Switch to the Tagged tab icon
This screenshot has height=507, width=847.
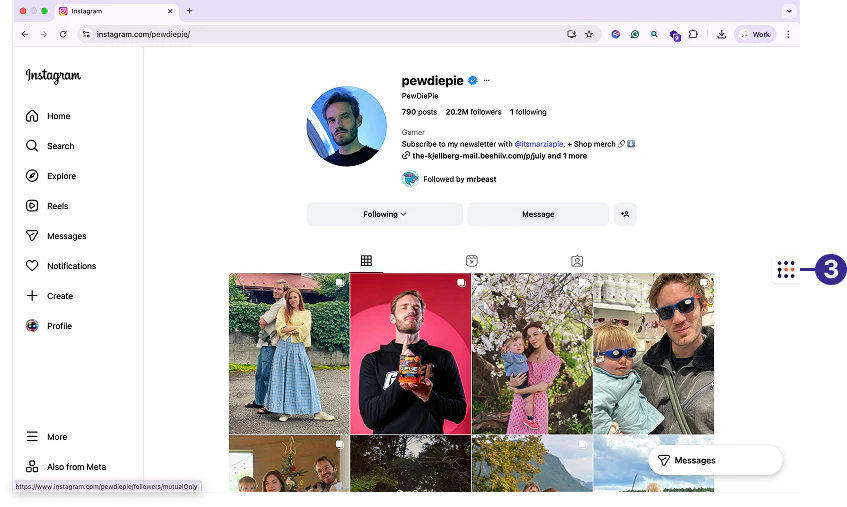click(x=577, y=261)
